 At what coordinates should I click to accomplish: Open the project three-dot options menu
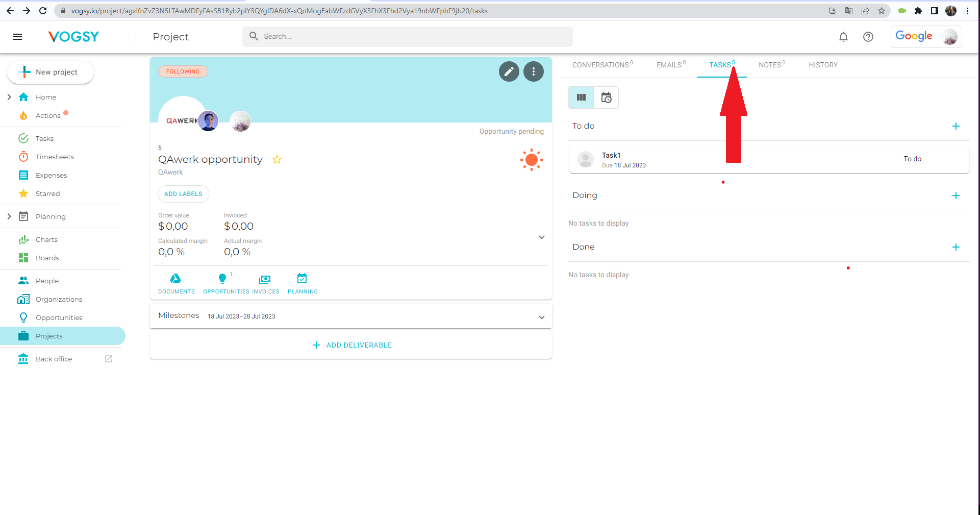(x=533, y=71)
